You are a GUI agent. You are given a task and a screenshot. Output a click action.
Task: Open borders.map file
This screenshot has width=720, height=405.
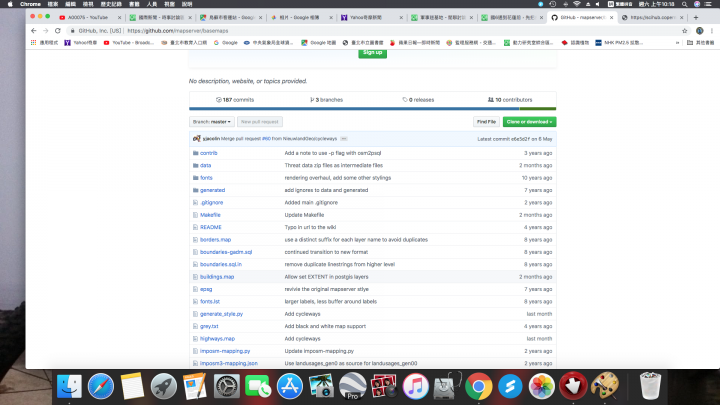[215, 240]
